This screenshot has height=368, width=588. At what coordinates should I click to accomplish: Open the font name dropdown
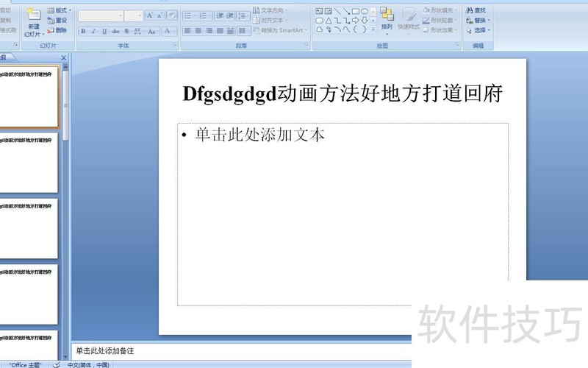click(120, 15)
